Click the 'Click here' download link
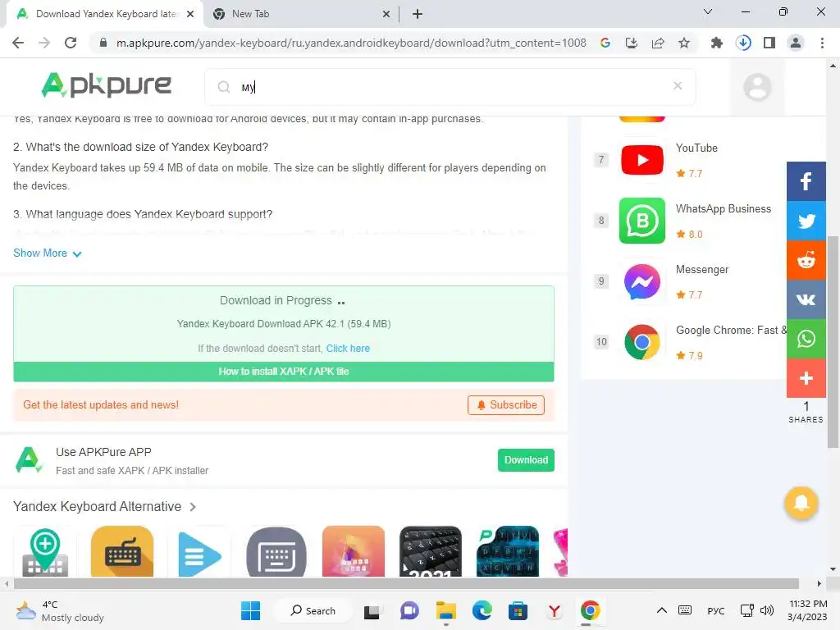Viewport: 840px width, 630px height. coord(348,348)
